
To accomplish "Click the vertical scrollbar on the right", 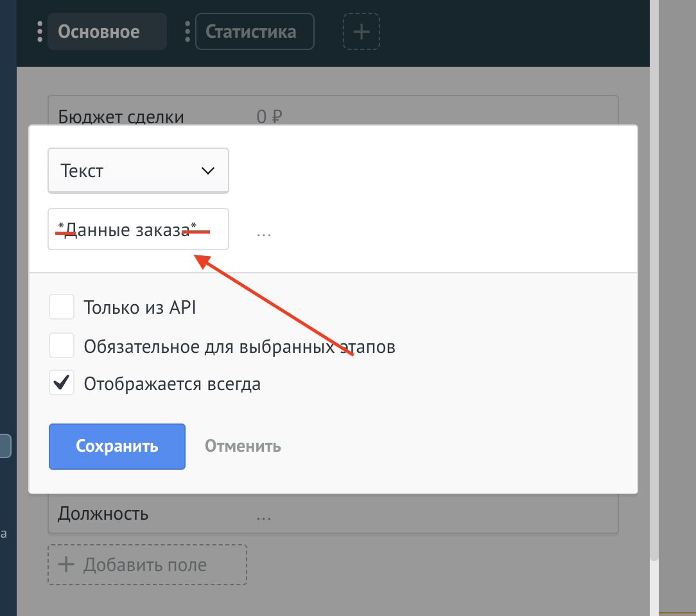I will coord(654,321).
